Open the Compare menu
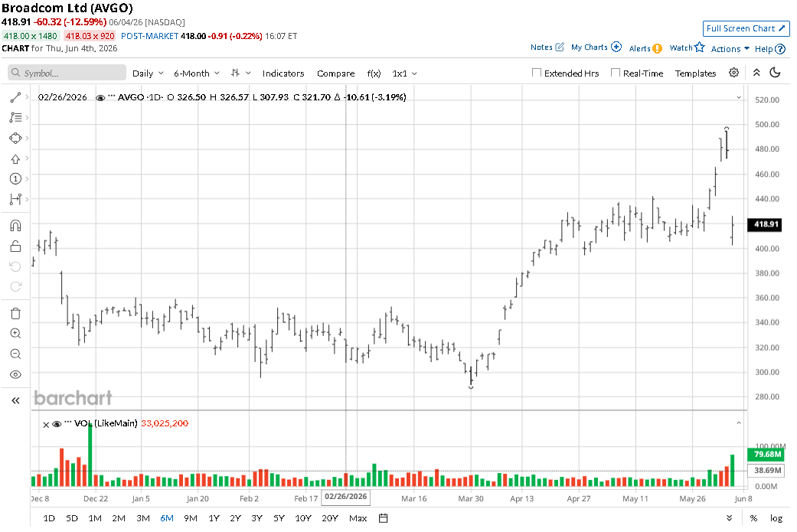Image resolution: width=797 pixels, height=532 pixels. pyautogui.click(x=335, y=73)
